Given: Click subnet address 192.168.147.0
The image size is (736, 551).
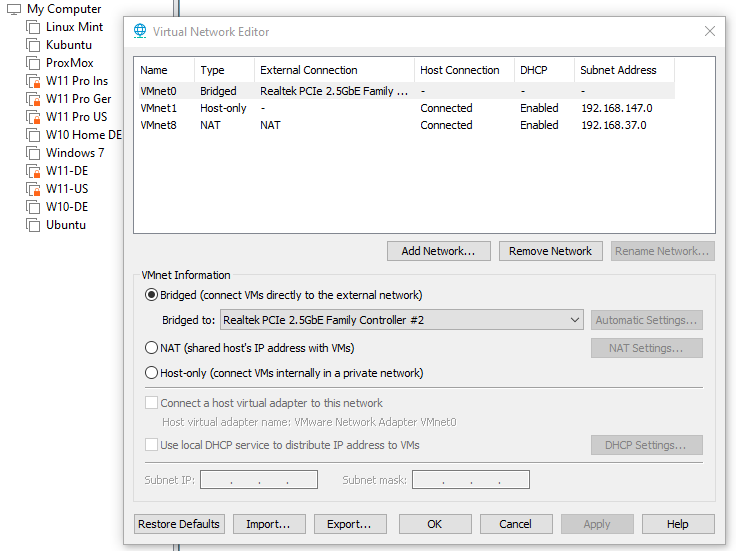Looking at the screenshot, I should pos(617,108).
